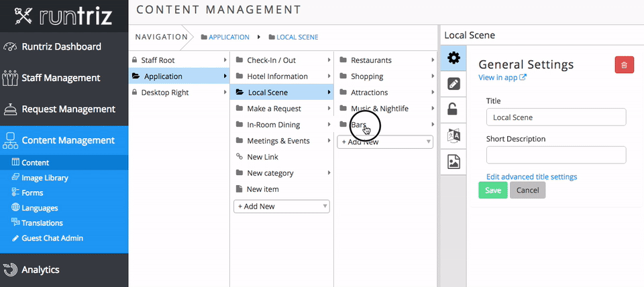Open the translation languages tab icon

(x=453, y=135)
